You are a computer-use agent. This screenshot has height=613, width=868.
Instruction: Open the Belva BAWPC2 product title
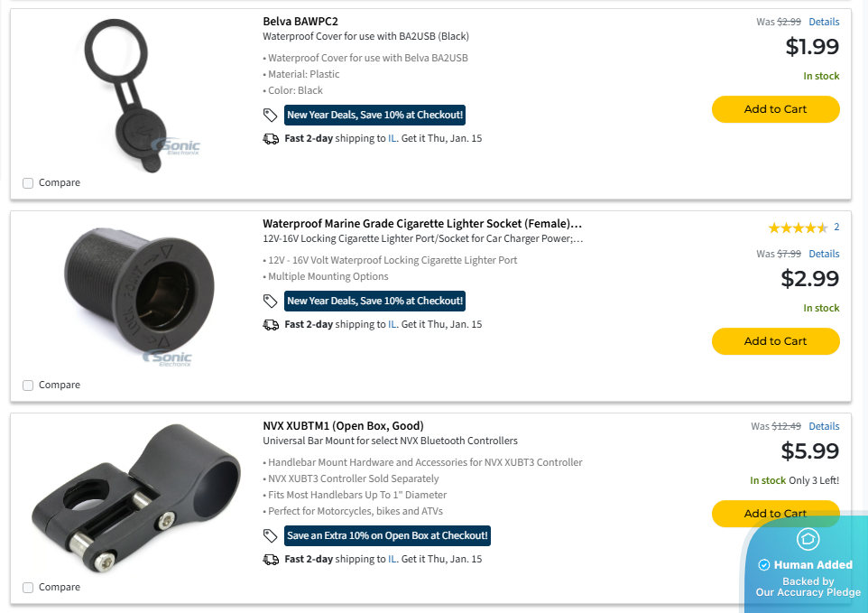pos(300,21)
